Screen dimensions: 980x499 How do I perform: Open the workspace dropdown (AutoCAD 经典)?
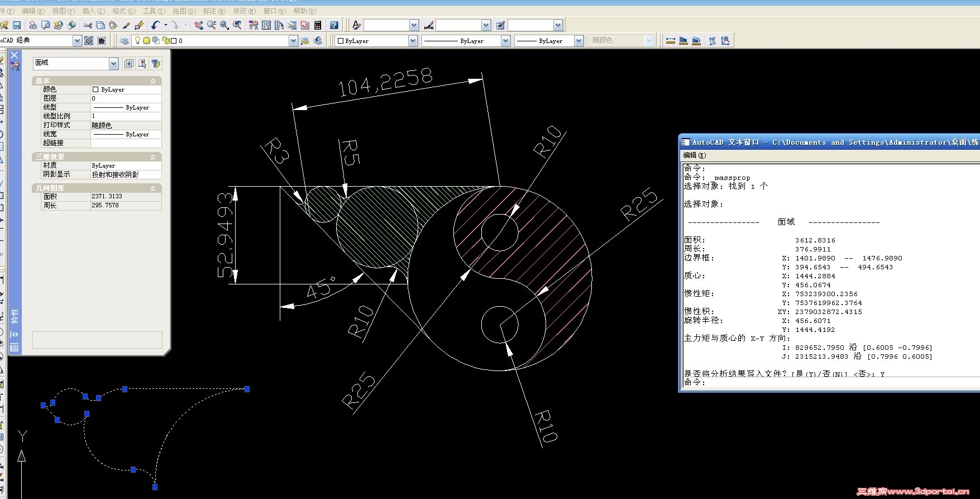point(77,41)
